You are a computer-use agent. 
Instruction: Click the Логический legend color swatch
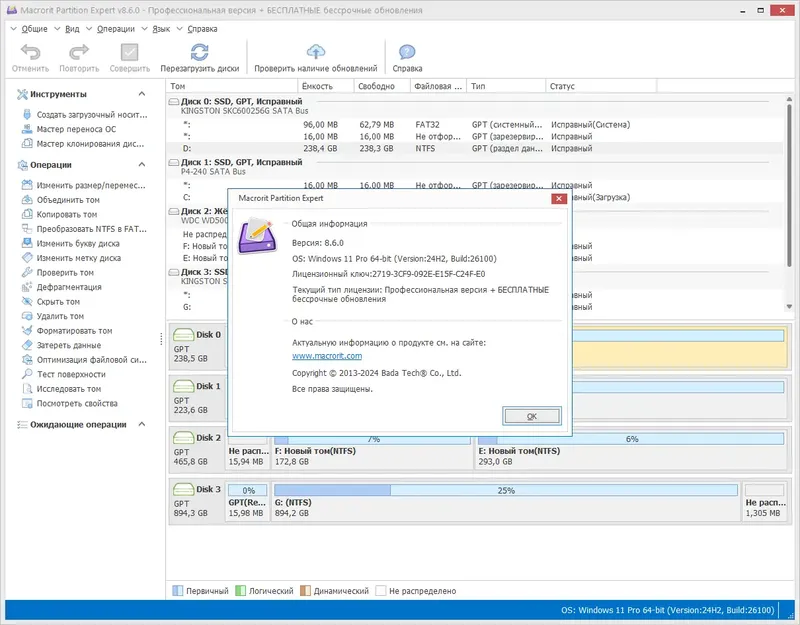[240, 591]
